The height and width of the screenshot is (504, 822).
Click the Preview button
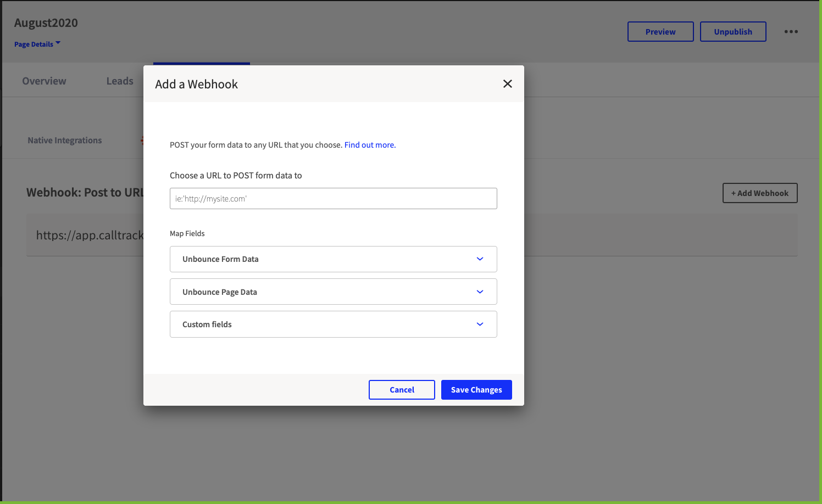(660, 32)
